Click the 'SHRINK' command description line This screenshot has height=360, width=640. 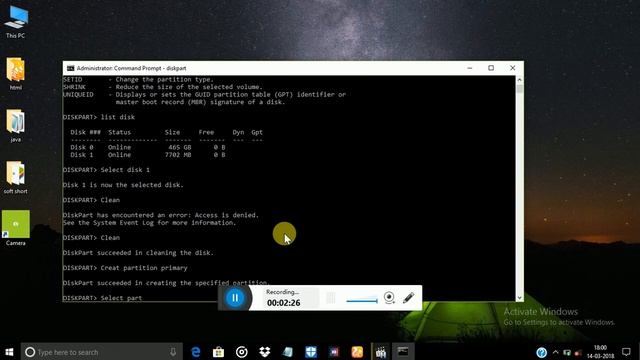[x=163, y=87]
